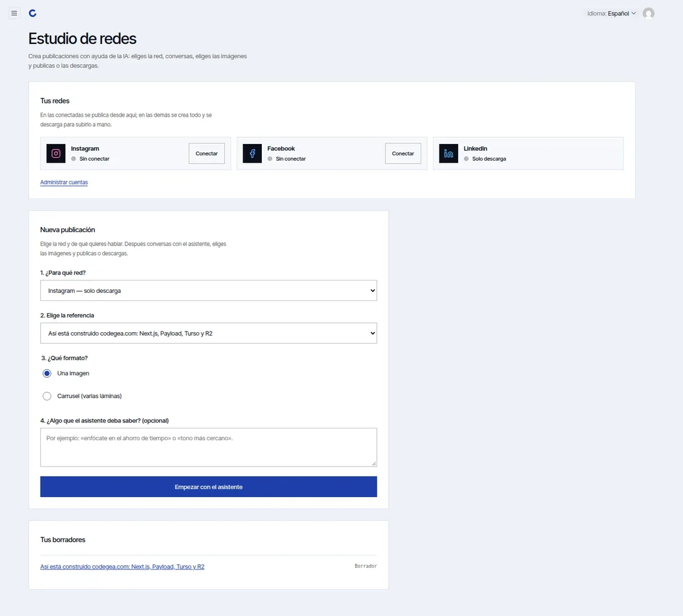The width and height of the screenshot is (683, 616).
Task: Click the LinkedIn network icon
Action: [x=449, y=154]
